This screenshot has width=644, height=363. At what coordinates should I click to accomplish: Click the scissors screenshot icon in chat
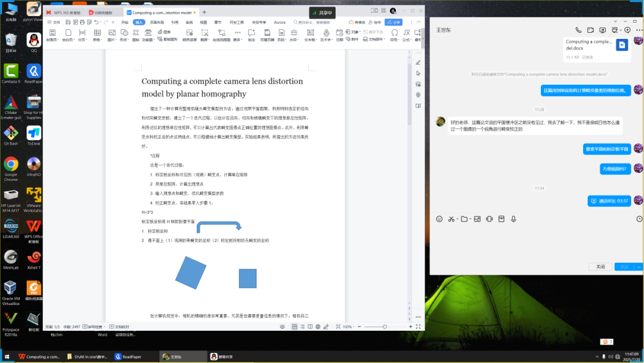click(451, 219)
